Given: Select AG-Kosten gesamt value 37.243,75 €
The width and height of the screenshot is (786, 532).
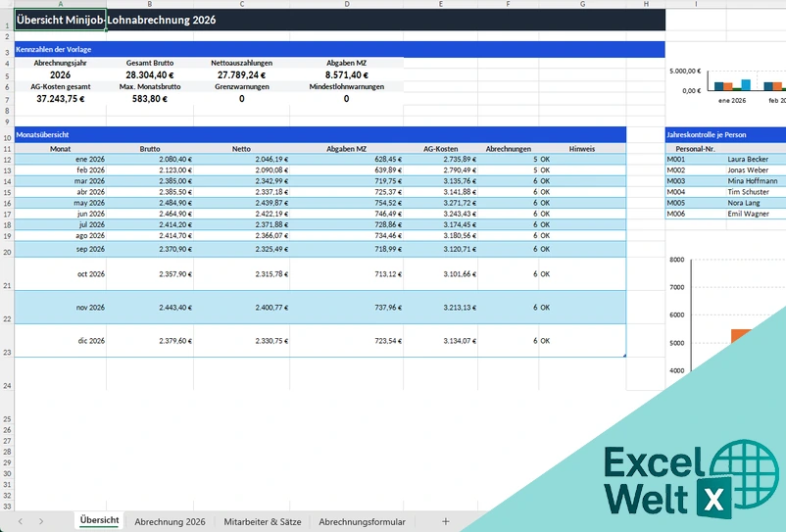Looking at the screenshot, I should tap(60, 99).
